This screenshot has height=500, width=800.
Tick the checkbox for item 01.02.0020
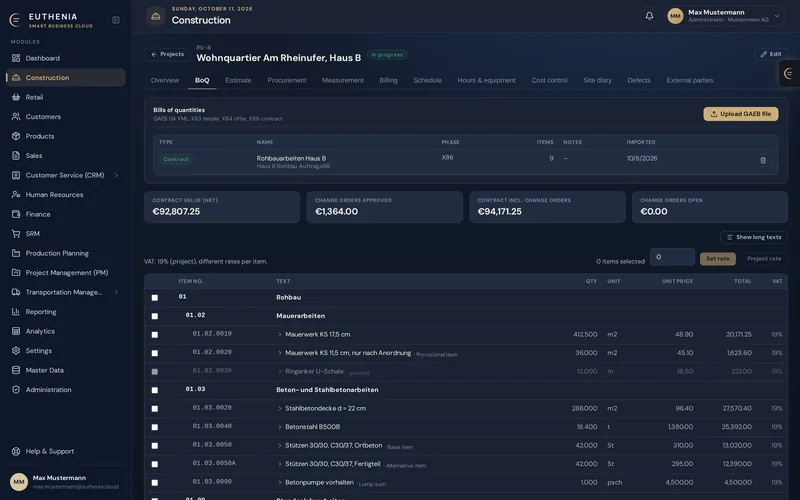tap(155, 353)
